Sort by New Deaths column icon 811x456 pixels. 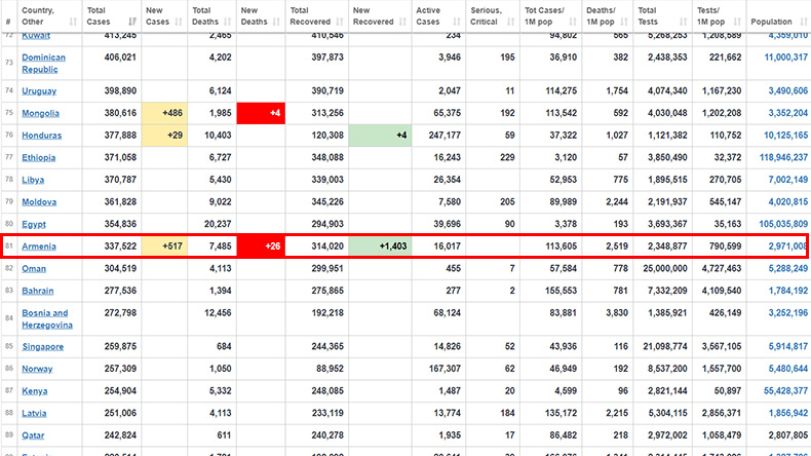coord(276,22)
